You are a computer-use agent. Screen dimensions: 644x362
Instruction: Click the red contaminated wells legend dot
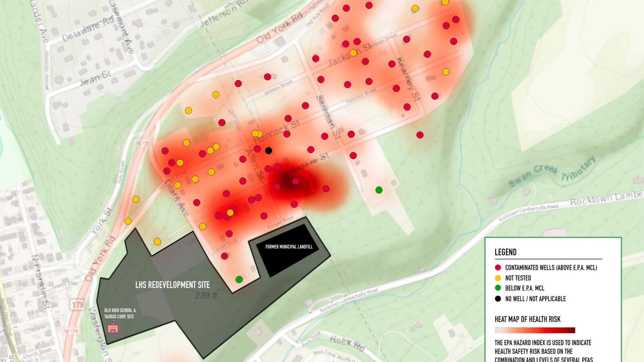tap(498, 268)
